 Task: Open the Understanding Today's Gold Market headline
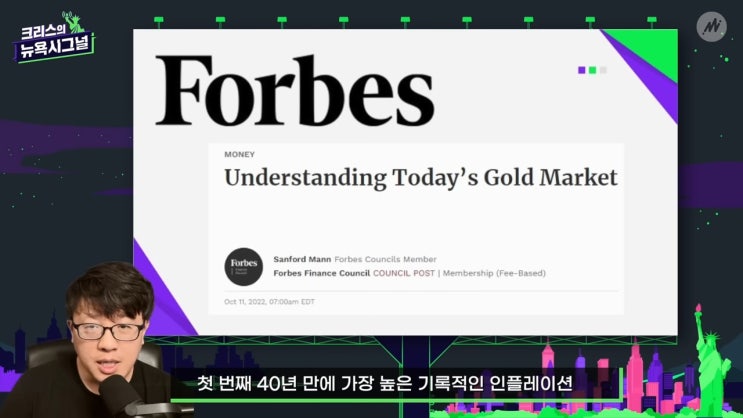421,178
